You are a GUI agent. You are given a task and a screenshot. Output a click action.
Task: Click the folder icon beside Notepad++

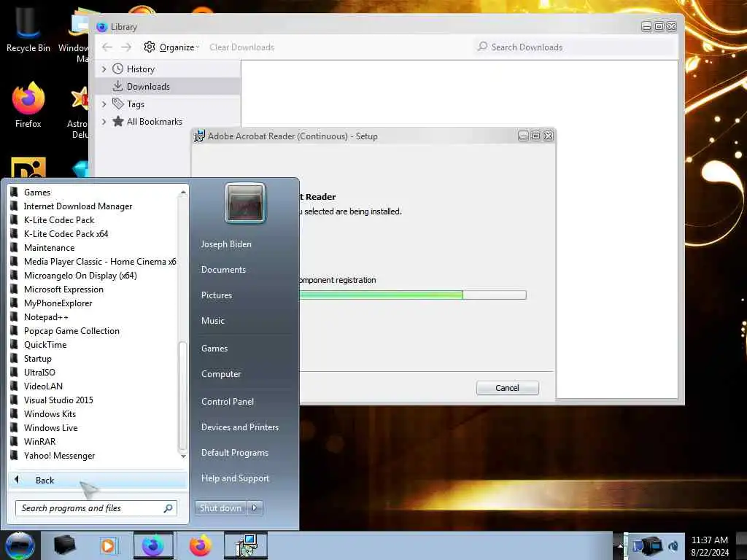(x=15, y=316)
